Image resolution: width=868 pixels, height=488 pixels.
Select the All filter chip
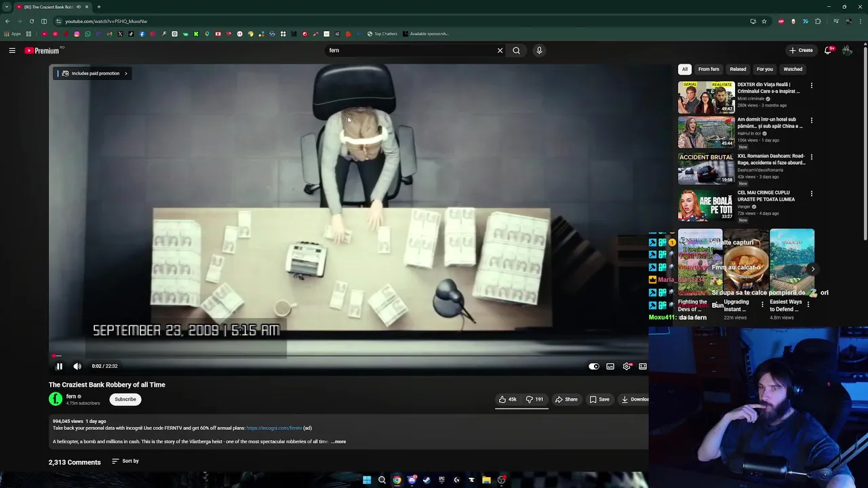[x=685, y=69]
